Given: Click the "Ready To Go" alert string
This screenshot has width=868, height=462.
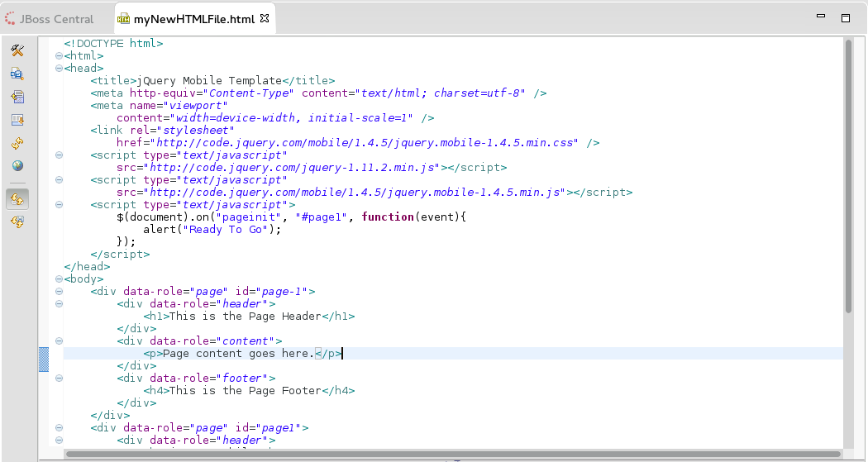Looking at the screenshot, I should click(226, 230).
